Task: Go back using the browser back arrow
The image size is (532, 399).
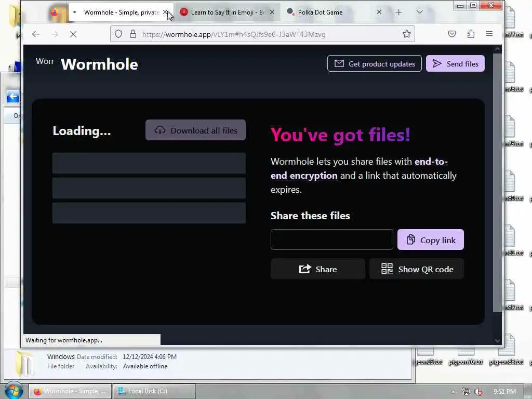Action: click(36, 34)
